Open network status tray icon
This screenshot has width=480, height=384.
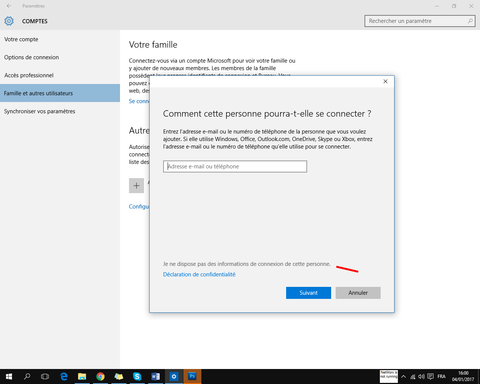coord(413,377)
